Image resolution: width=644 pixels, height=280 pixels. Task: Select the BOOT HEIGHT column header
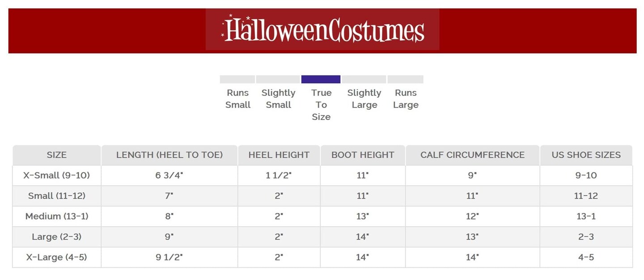pyautogui.click(x=363, y=155)
